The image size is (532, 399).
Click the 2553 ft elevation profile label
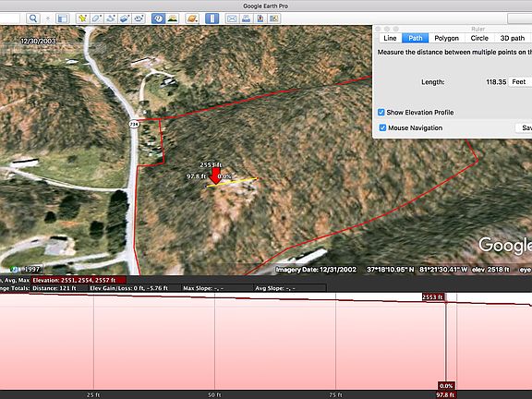pos(433,297)
